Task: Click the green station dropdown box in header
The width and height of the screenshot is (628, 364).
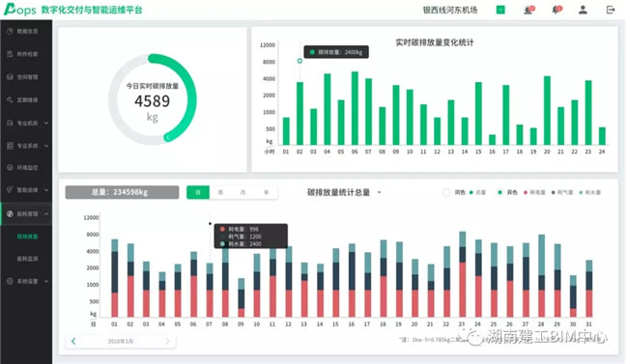Action: [500, 10]
